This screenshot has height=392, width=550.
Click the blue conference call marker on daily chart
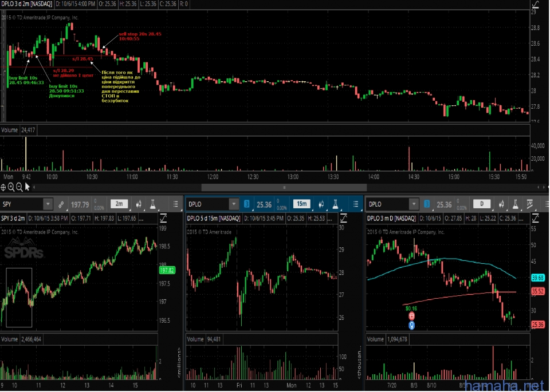[x=411, y=326]
